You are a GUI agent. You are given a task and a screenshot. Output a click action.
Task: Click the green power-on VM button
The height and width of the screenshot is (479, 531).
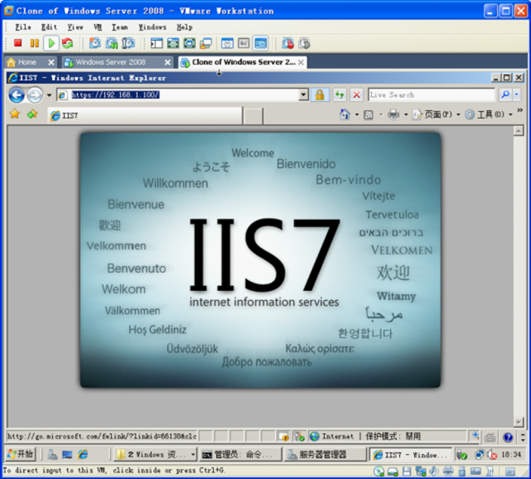tap(51, 43)
